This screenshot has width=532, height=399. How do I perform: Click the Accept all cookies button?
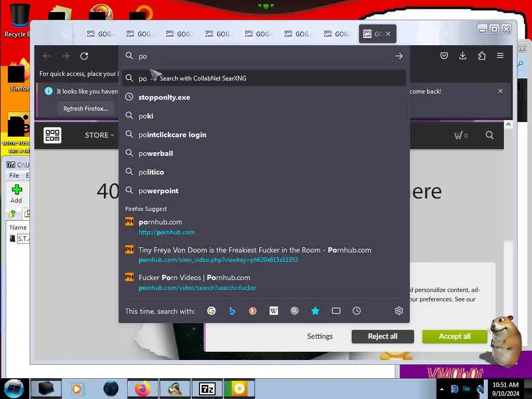[x=455, y=336]
